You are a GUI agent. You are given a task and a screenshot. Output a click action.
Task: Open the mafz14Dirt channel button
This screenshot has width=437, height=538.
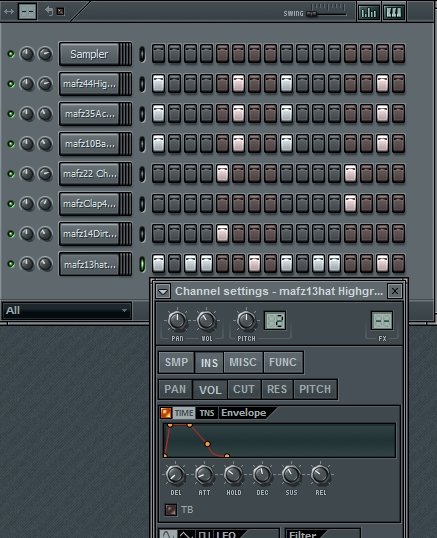[x=95, y=234]
